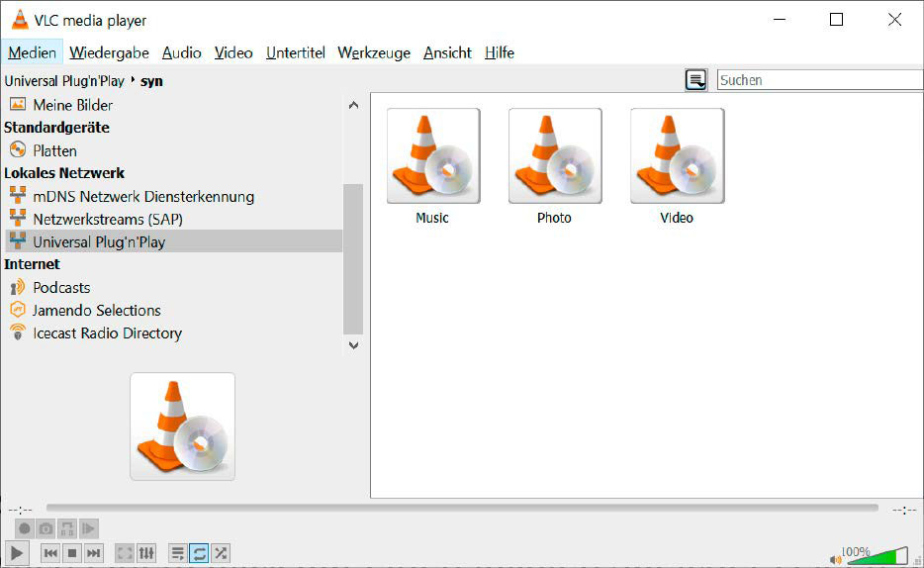Viewport: 924px width, 568px height.
Task: Click the VLC cone title icon
Action: tap(20, 20)
